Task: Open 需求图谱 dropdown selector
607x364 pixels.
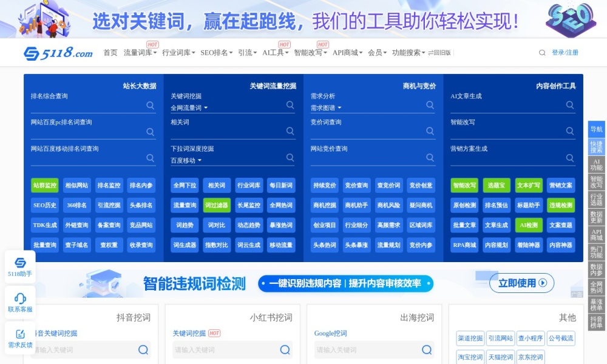Action: pos(325,108)
